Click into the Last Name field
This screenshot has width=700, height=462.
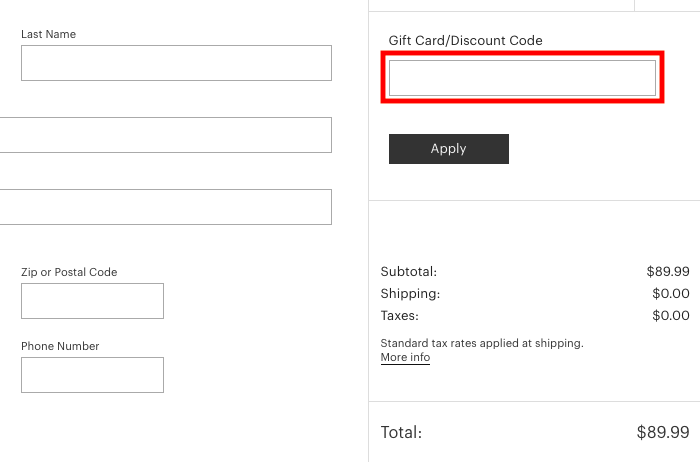[x=176, y=63]
